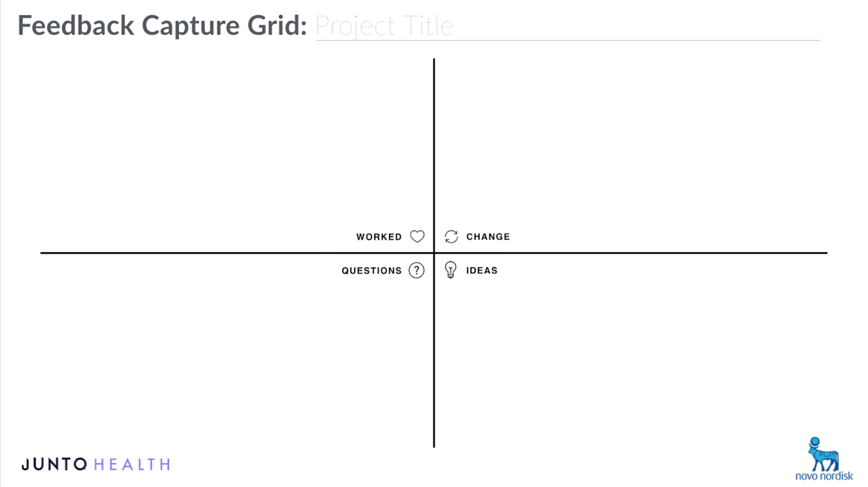Click inside the empty CHANGE quadrant

coord(632,144)
